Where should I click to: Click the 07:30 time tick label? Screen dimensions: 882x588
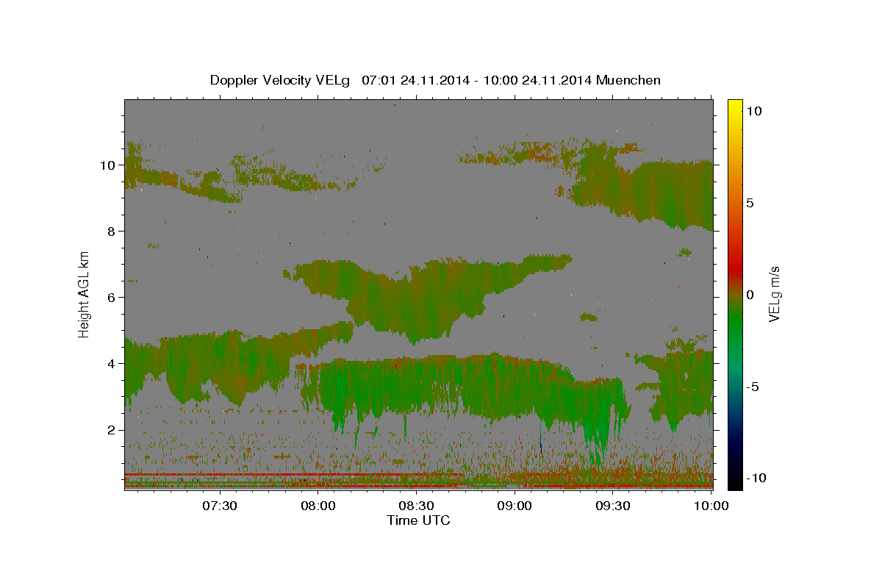[x=220, y=506]
